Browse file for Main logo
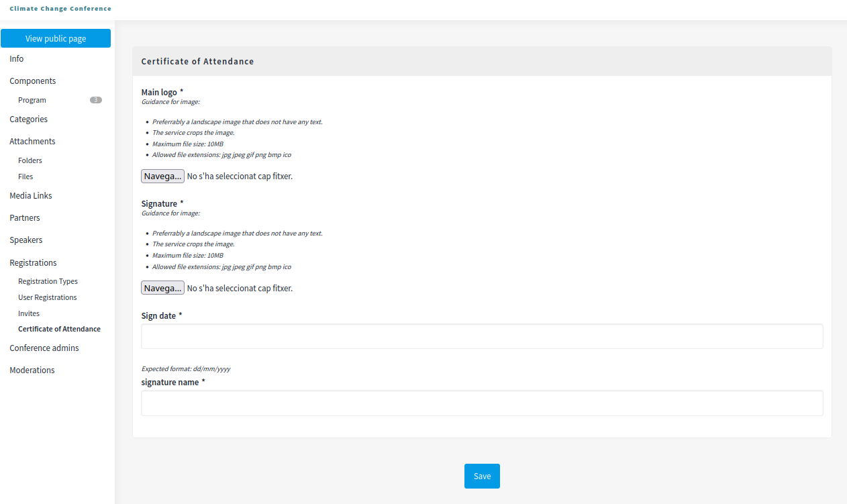Viewport: 847px width, 504px height. pos(162,176)
